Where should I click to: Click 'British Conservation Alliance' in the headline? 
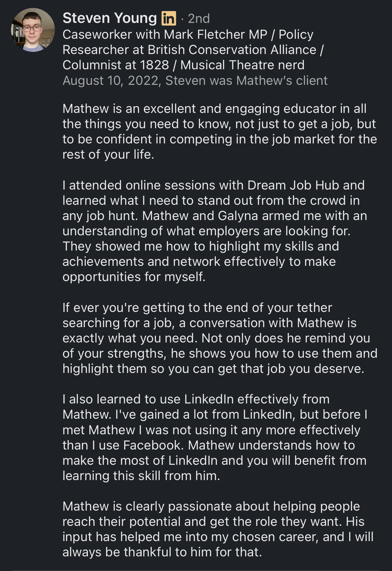point(232,50)
